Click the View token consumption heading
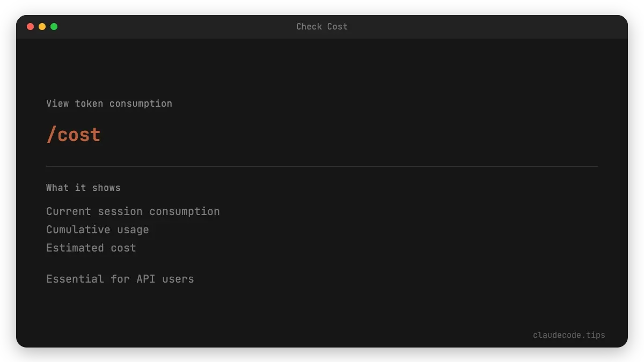The image size is (644, 362). point(109,104)
